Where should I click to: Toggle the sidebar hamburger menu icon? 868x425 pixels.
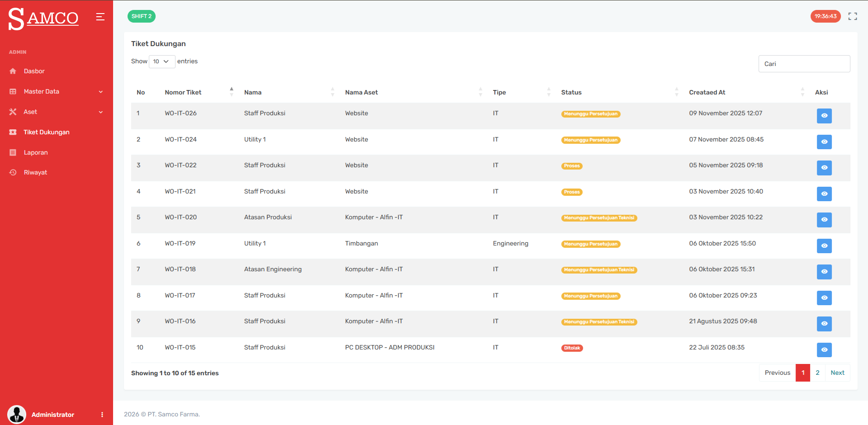tap(100, 16)
